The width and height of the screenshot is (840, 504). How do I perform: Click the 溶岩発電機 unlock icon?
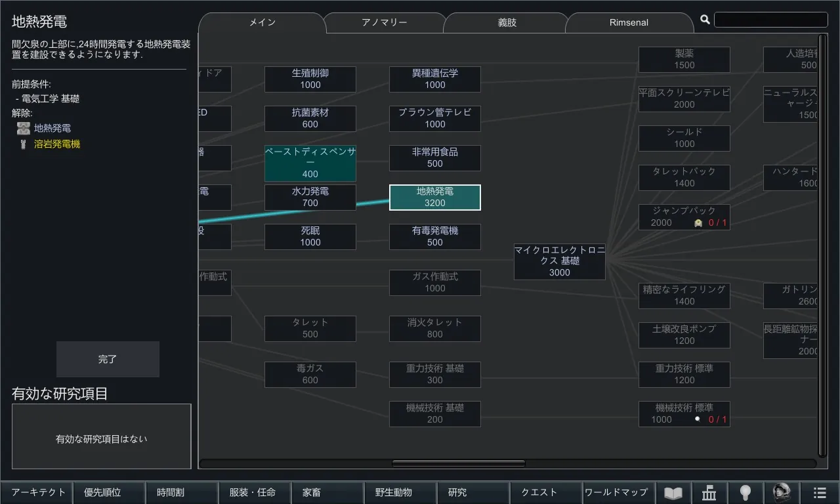tap(24, 144)
